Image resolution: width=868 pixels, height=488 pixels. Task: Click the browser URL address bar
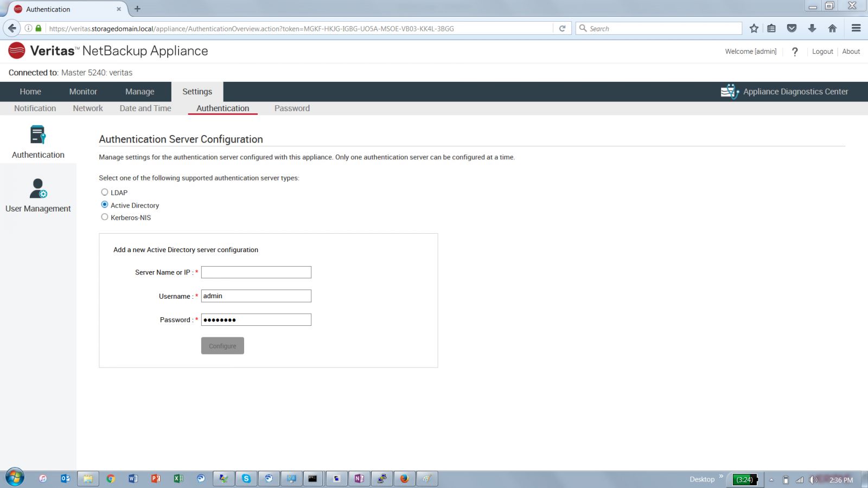click(299, 28)
